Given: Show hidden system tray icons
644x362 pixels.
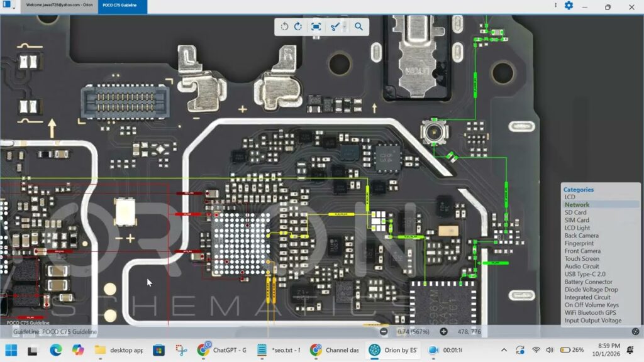Looking at the screenshot, I should tap(504, 350).
